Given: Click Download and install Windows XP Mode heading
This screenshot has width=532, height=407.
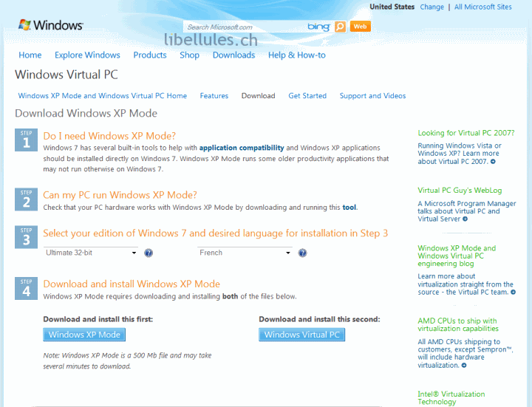Looking at the screenshot, I should coord(132,284).
